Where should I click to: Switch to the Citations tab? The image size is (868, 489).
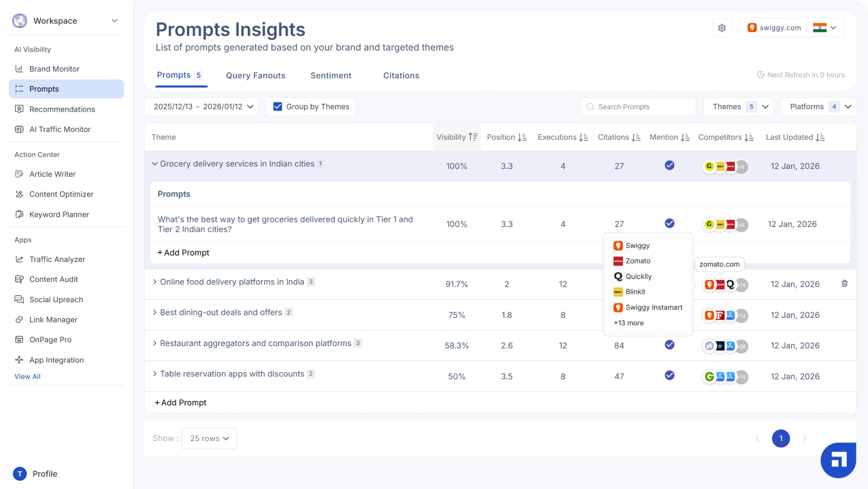coord(401,76)
